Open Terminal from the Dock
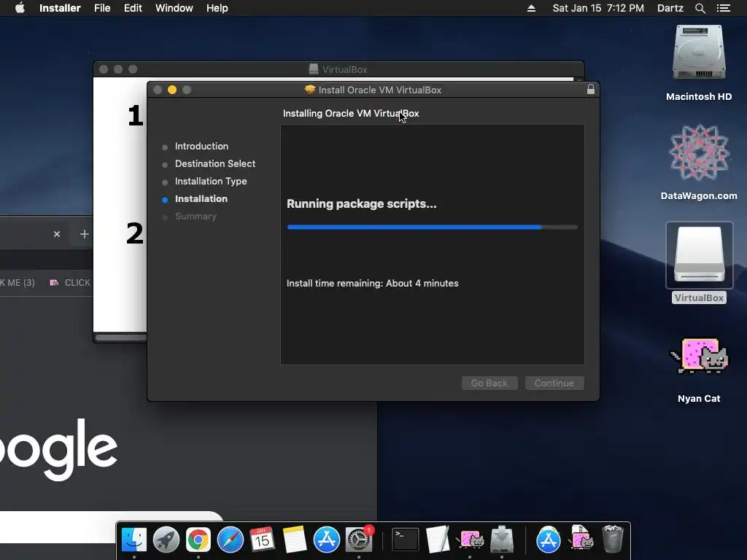Screen dimensions: 747x560 [406, 540]
